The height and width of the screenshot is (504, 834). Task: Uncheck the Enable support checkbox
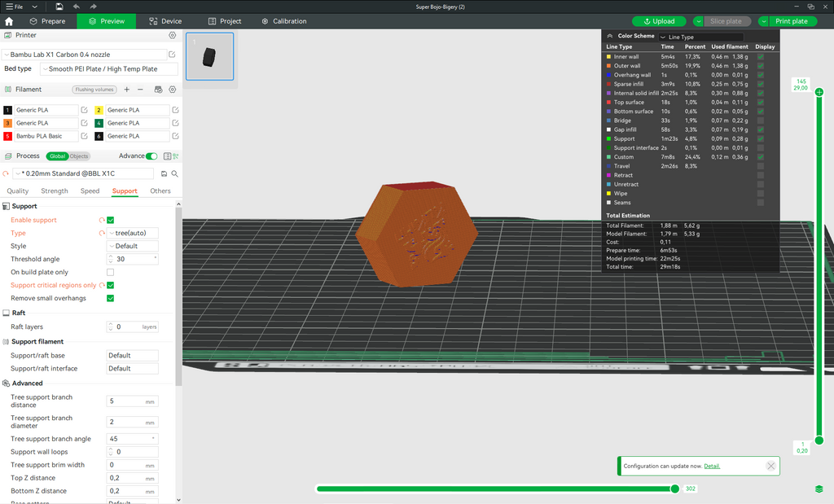coord(111,220)
